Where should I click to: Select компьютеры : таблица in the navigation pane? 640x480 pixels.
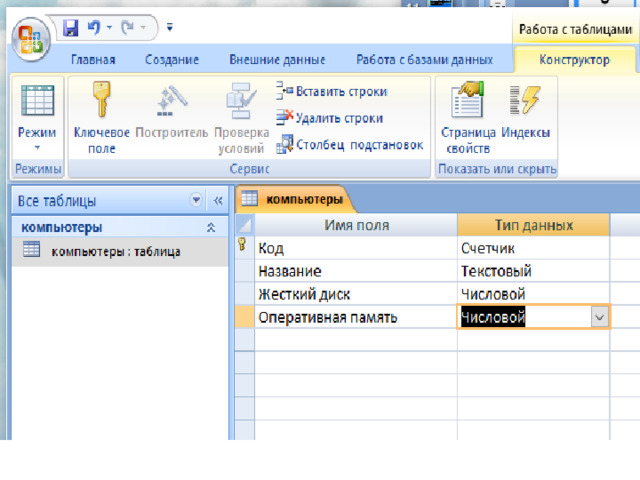tap(120, 251)
